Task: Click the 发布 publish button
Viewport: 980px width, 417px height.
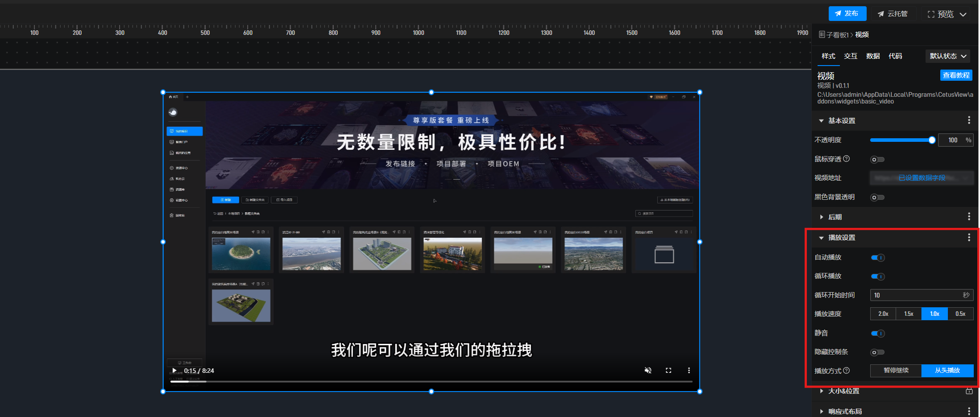Action: 847,14
